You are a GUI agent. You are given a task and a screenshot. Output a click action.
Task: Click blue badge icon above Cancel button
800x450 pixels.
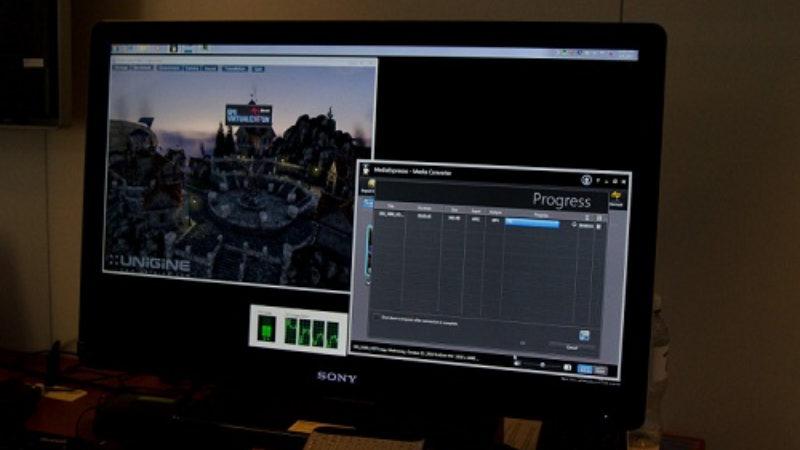tap(584, 335)
